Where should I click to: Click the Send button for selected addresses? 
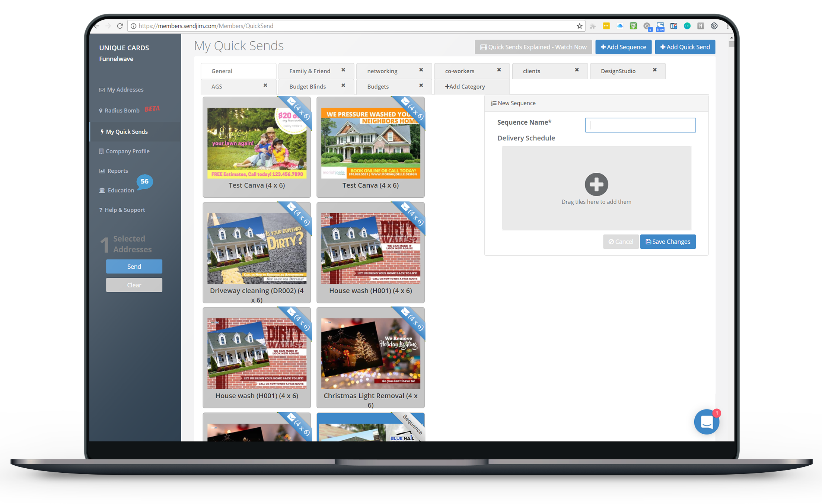point(134,267)
